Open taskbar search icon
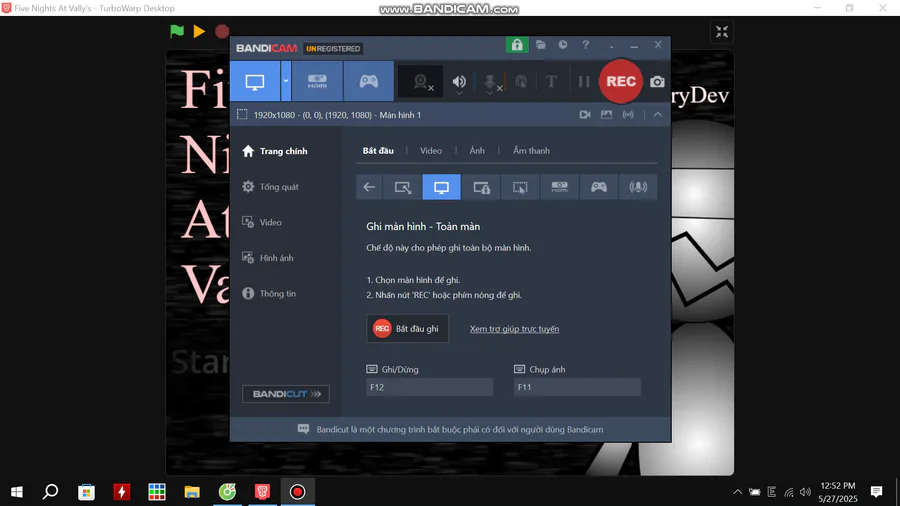 point(51,492)
